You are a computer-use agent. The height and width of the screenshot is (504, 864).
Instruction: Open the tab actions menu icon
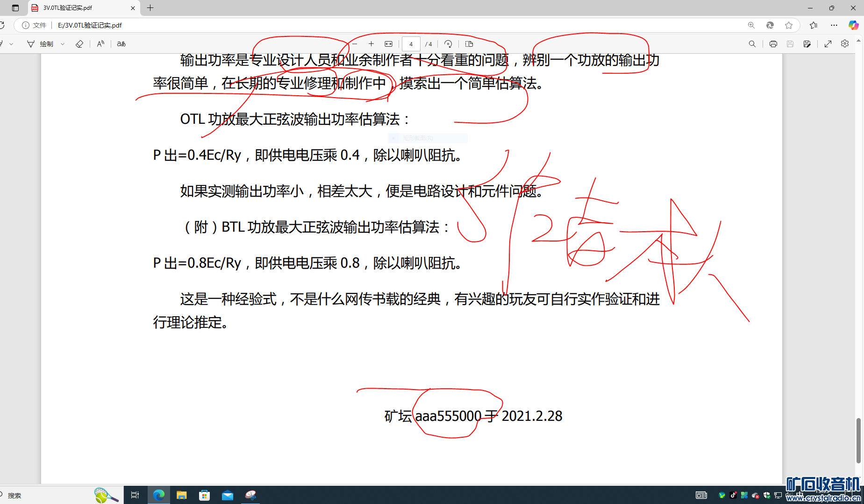click(x=15, y=8)
